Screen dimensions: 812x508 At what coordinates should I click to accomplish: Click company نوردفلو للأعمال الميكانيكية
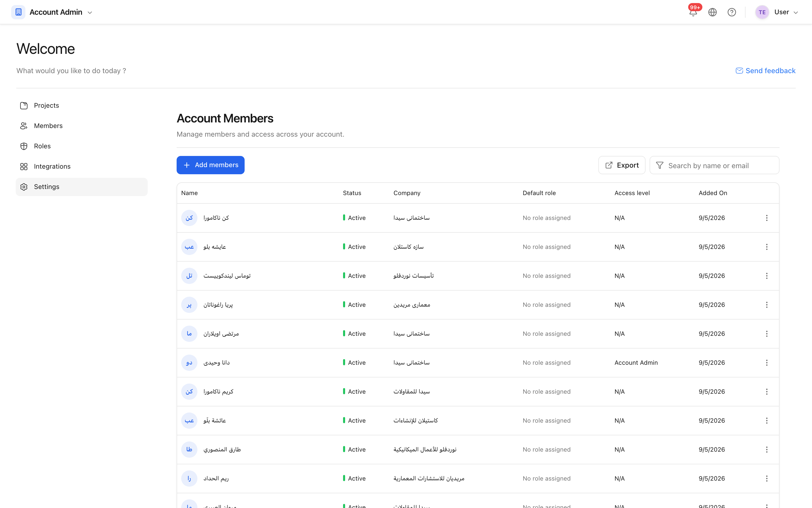pyautogui.click(x=425, y=450)
